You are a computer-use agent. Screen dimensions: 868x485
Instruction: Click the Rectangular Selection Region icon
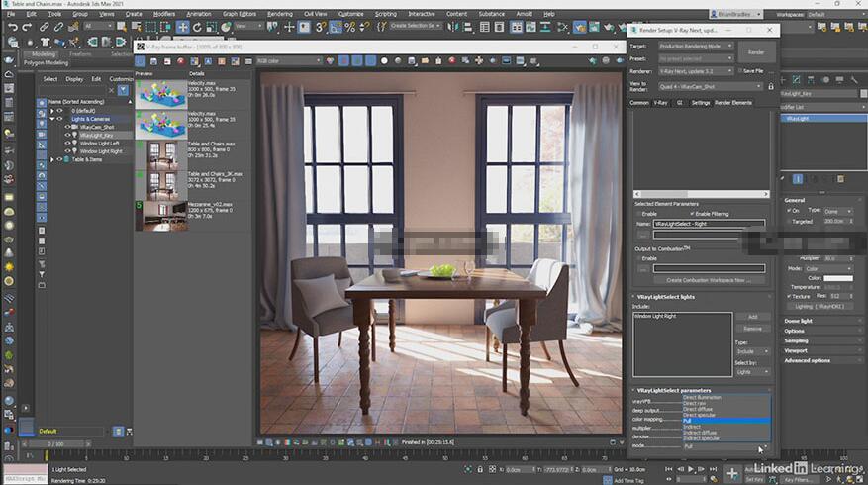pos(151,27)
